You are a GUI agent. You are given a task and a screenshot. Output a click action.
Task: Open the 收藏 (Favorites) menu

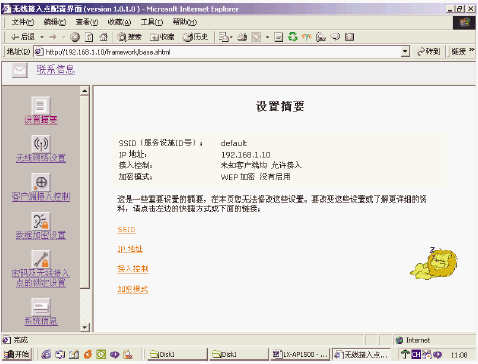point(119,22)
